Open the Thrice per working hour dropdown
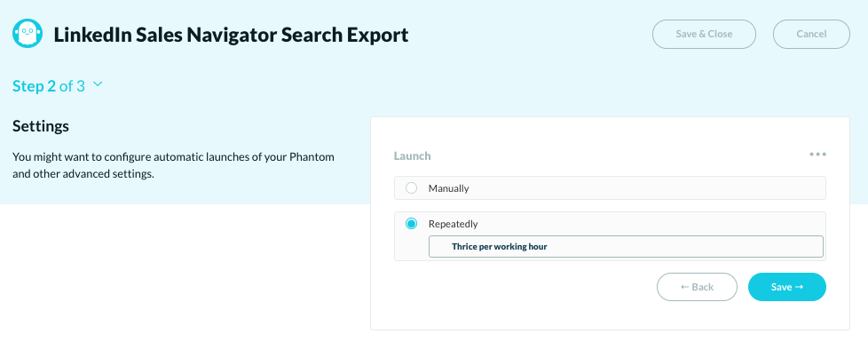The width and height of the screenshot is (868, 342). [626, 247]
